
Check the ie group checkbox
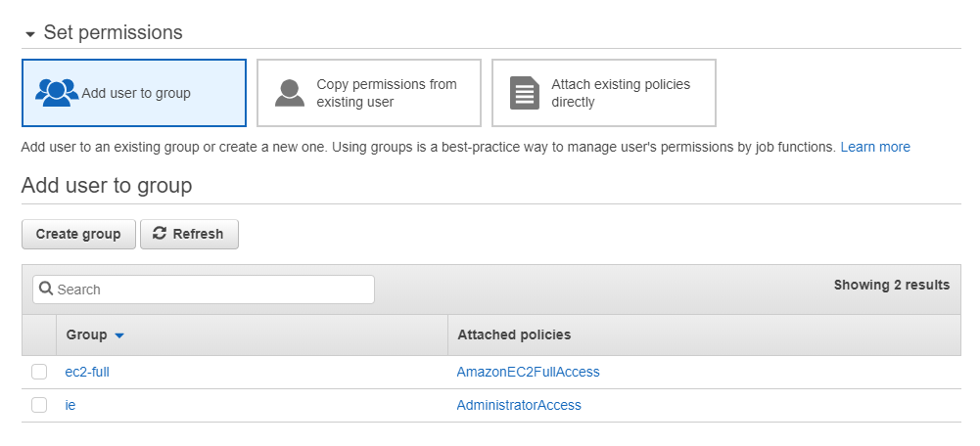tap(39, 405)
